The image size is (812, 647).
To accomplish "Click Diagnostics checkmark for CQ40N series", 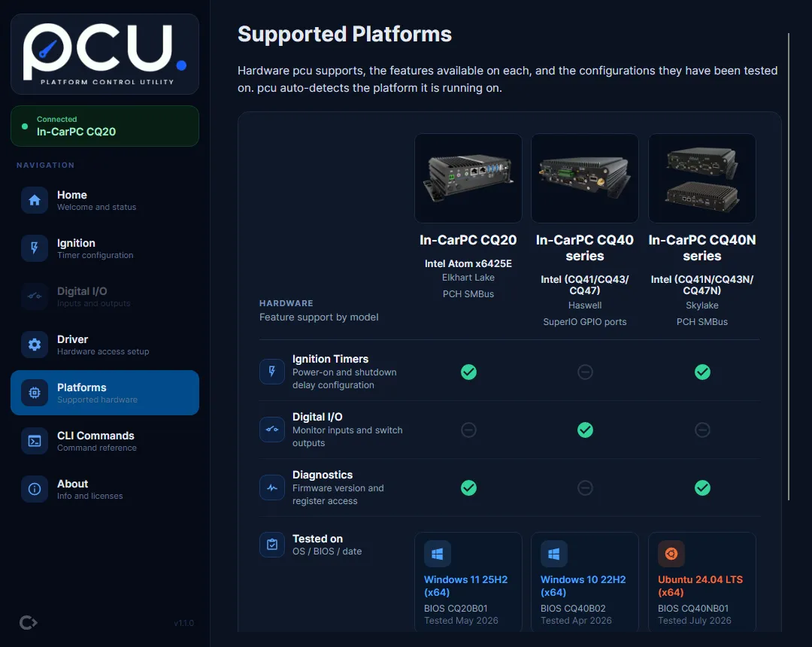I will [702, 488].
